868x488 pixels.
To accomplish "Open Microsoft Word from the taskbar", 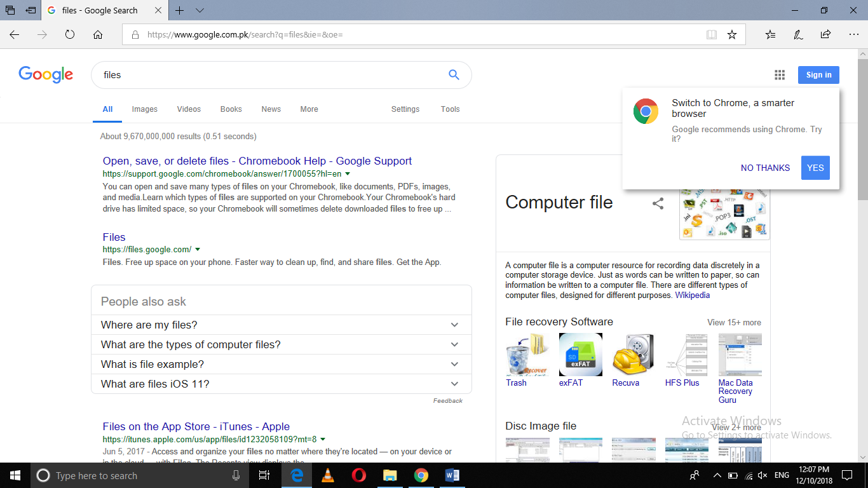I will point(452,475).
